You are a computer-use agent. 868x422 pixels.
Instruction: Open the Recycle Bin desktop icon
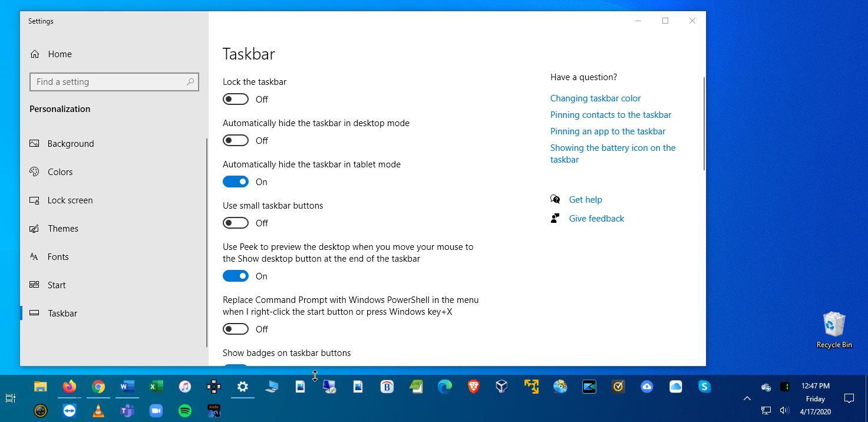[834, 330]
